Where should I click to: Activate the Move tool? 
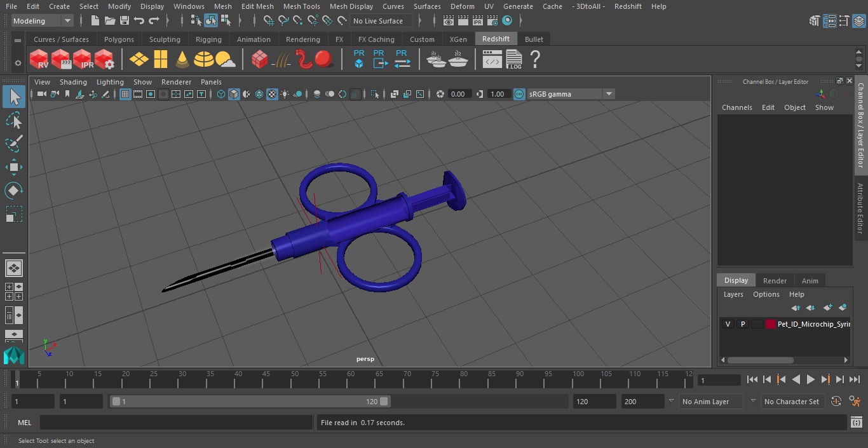click(x=14, y=167)
